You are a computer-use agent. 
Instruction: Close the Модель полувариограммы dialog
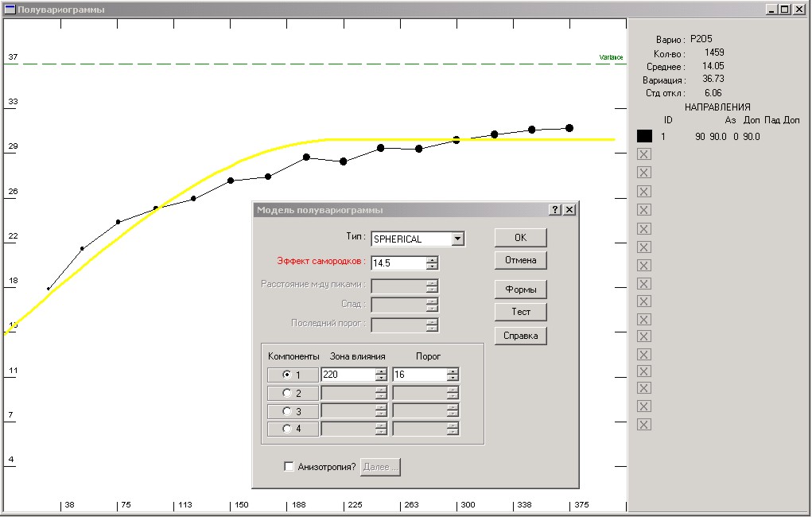pyautogui.click(x=569, y=210)
